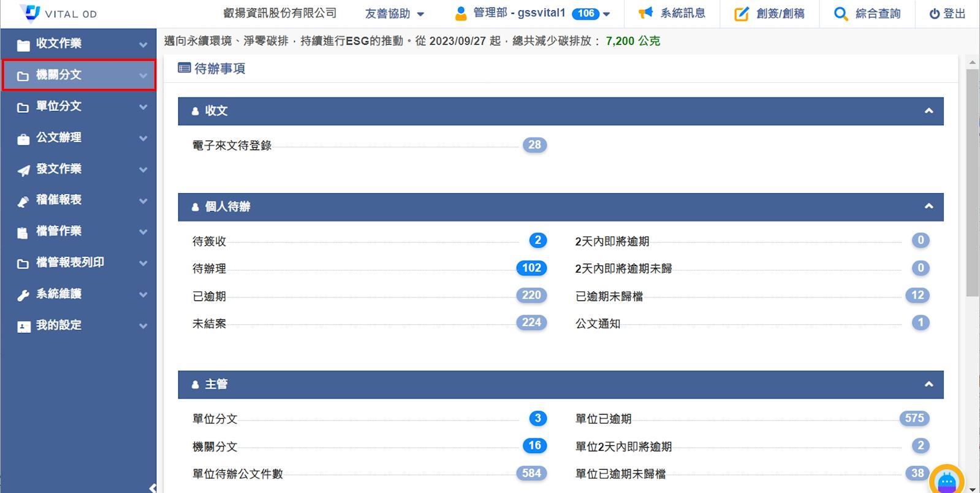Expand the 公文辦理 sidebar menu
The image size is (980, 493).
tap(78, 138)
